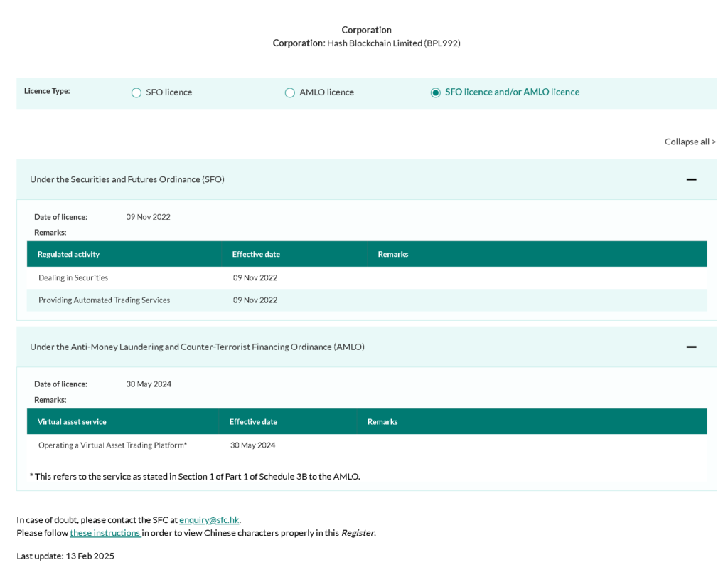Click the SFO table Effective date header
Viewport: 728px width, 587px height.
(x=256, y=254)
